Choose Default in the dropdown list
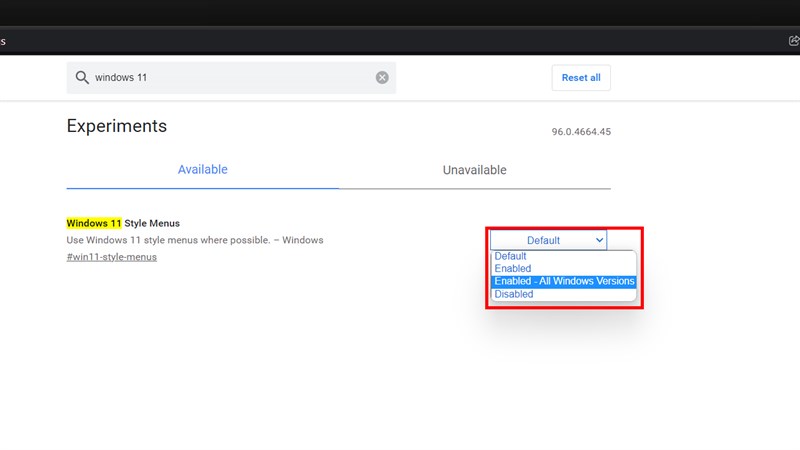 [x=564, y=256]
